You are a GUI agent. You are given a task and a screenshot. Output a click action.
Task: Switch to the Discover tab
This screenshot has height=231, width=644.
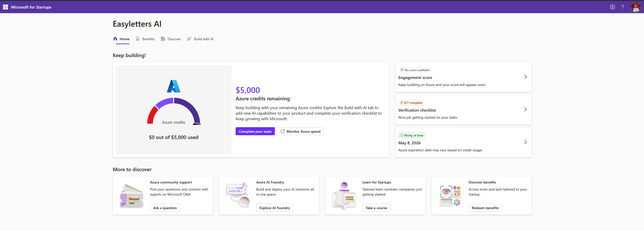click(x=171, y=39)
